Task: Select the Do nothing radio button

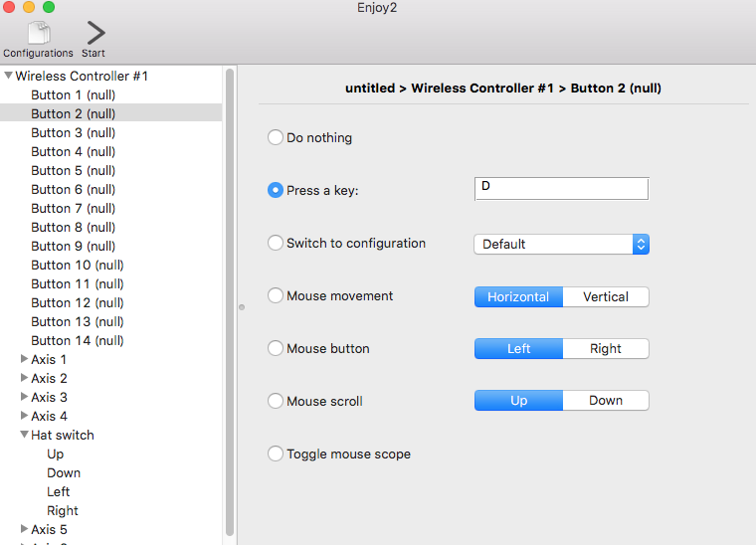Action: 276,137
